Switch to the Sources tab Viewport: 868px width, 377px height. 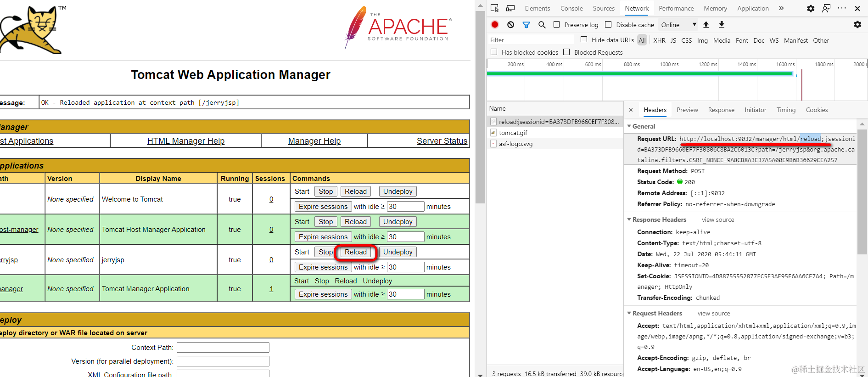click(604, 8)
